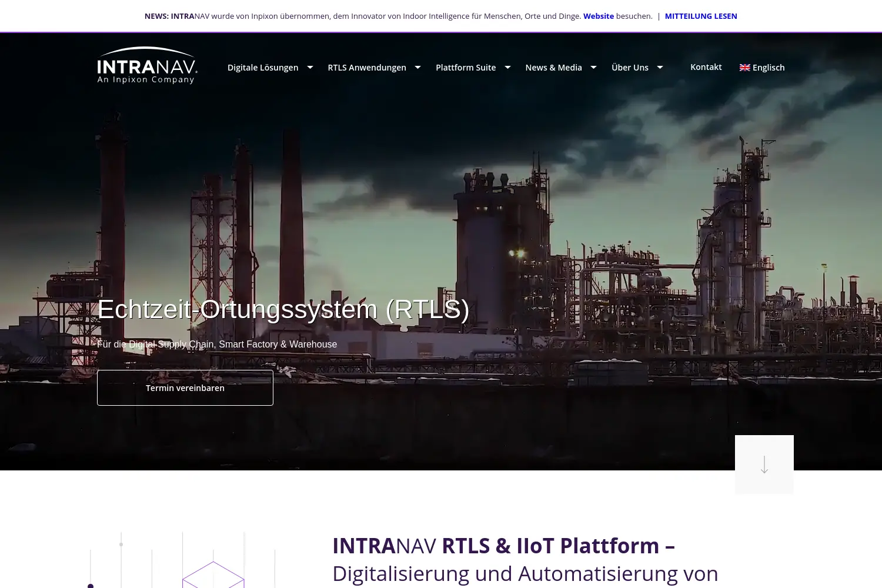The width and height of the screenshot is (882, 588).
Task: Open the News & Media menu
Action: click(553, 68)
